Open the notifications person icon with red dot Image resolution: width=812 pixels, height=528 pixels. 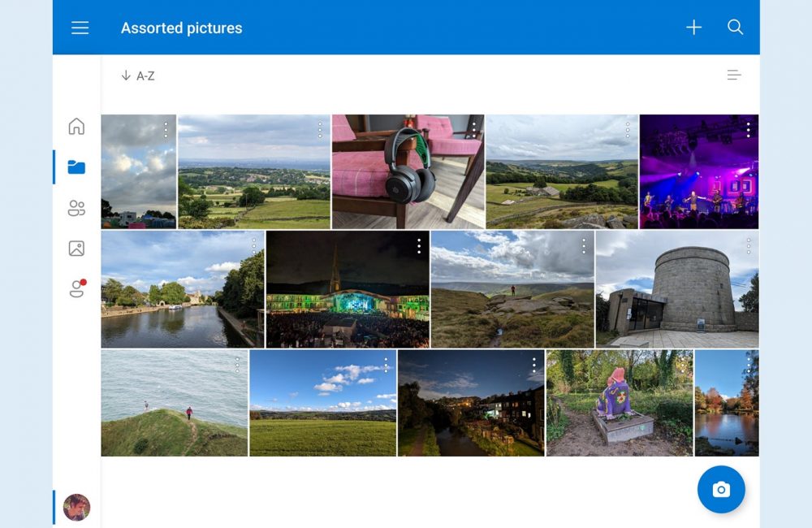pyautogui.click(x=76, y=289)
